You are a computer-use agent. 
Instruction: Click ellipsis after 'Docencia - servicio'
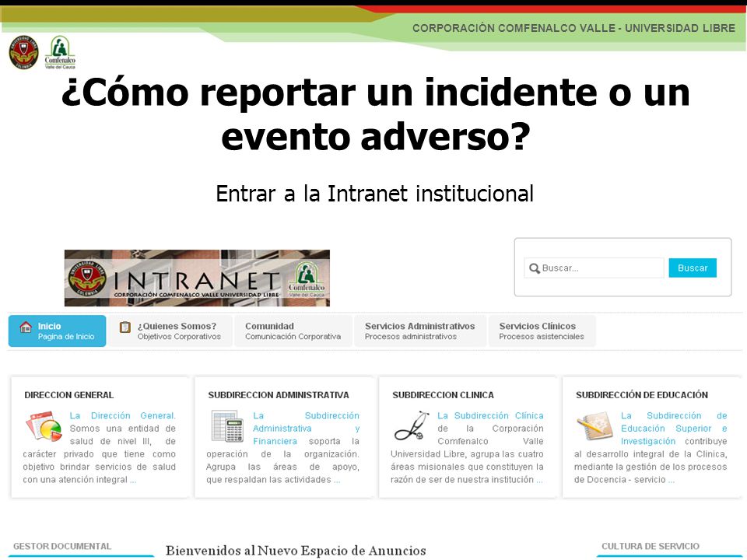pyautogui.click(x=672, y=480)
